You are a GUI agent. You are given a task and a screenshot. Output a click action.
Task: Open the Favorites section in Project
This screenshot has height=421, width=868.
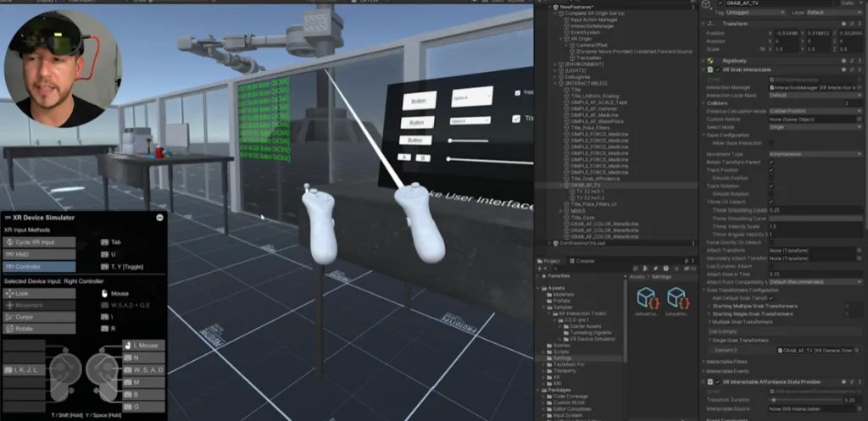(558, 275)
